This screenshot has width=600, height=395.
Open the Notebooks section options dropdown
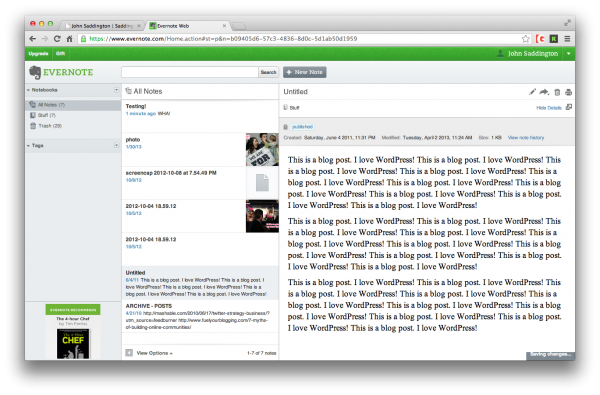(116, 90)
